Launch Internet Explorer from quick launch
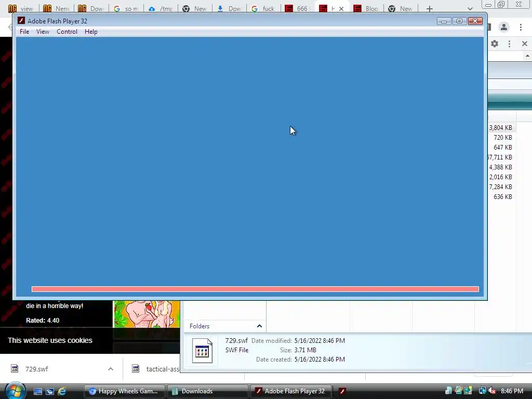Screen dimensions: 532x399 [x=62, y=391]
